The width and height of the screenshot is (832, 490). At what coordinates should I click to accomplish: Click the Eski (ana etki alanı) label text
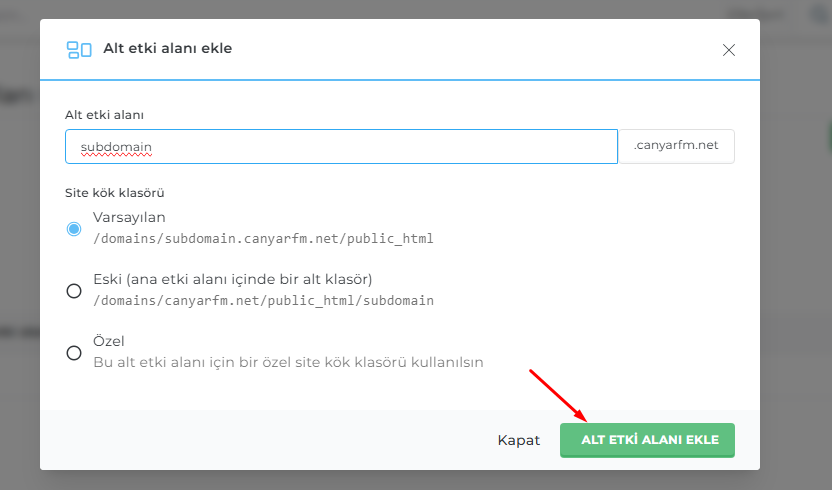(x=232, y=279)
